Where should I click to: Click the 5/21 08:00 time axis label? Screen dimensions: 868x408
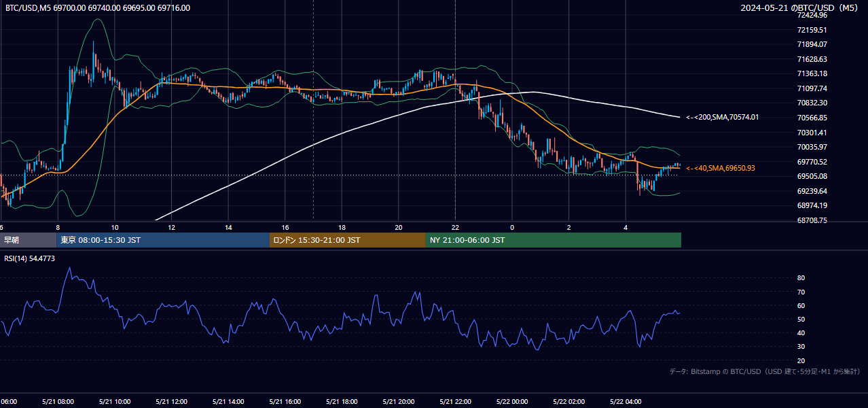pyautogui.click(x=58, y=402)
